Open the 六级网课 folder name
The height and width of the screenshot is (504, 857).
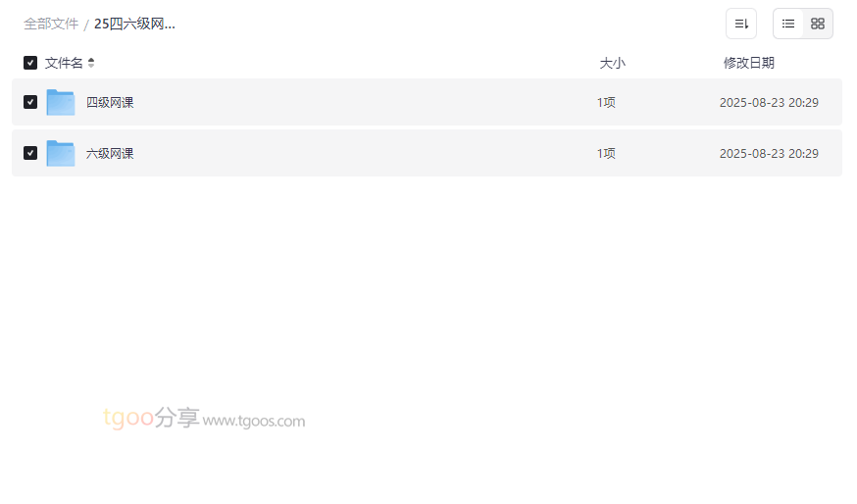point(110,153)
